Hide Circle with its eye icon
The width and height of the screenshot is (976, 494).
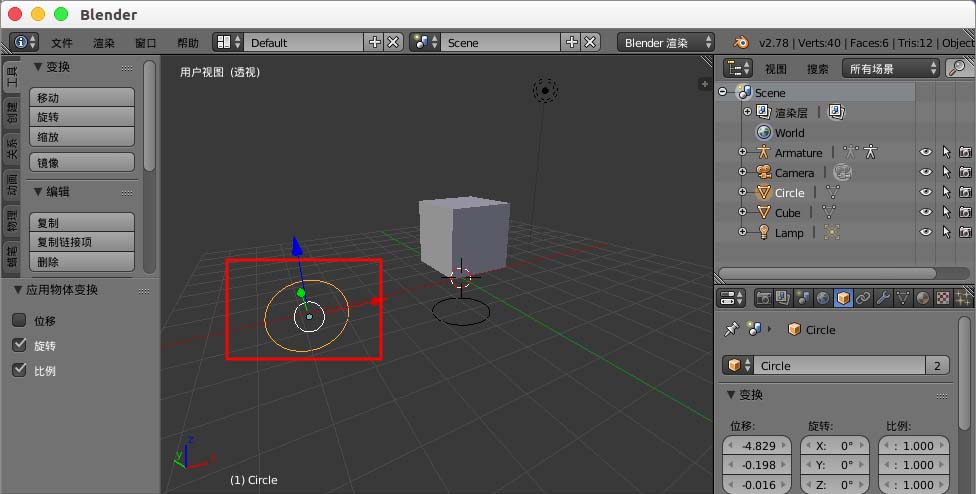point(926,193)
